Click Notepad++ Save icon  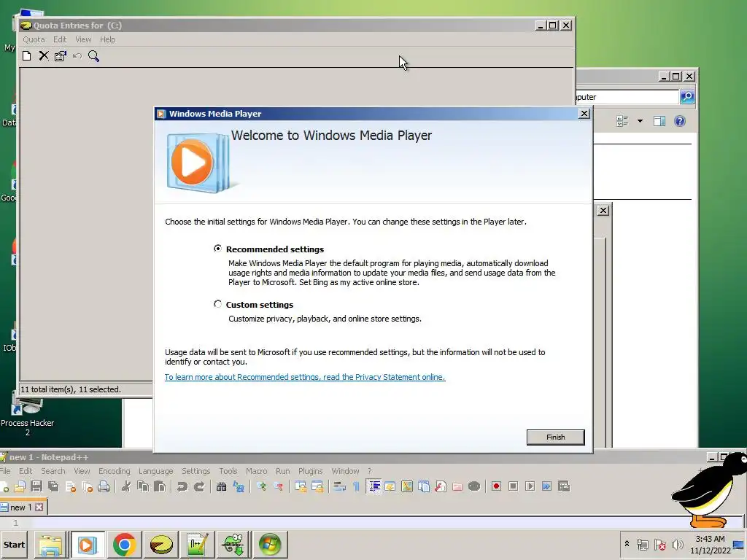(x=36, y=486)
